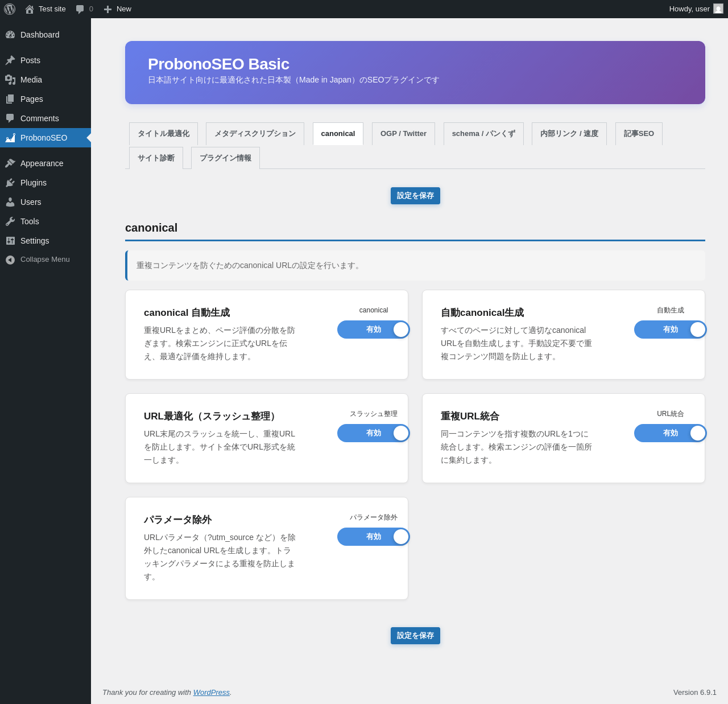Image resolution: width=728 pixels, height=704 pixels.
Task: Click the top 設定を保存 button
Action: 415,196
